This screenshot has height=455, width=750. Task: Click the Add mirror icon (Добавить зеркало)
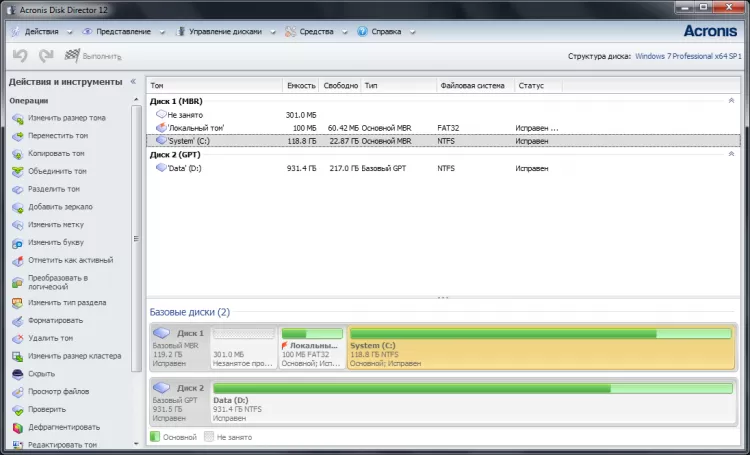(18, 207)
